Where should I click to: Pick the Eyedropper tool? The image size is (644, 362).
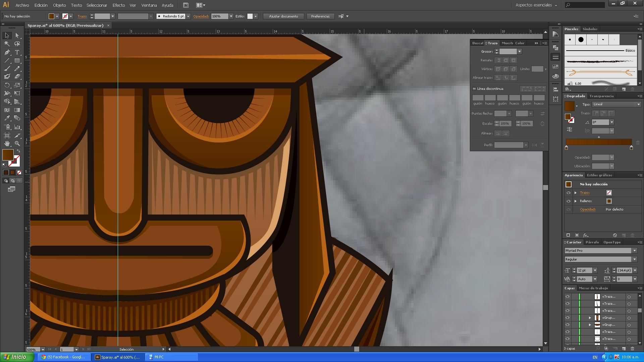(x=7, y=118)
